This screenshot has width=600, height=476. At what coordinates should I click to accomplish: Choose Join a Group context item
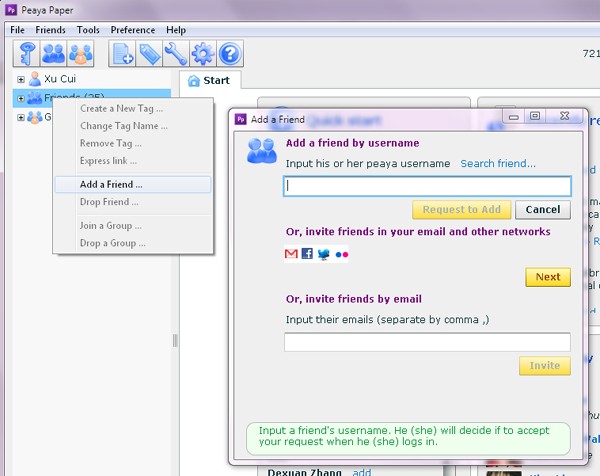pyautogui.click(x=133, y=226)
